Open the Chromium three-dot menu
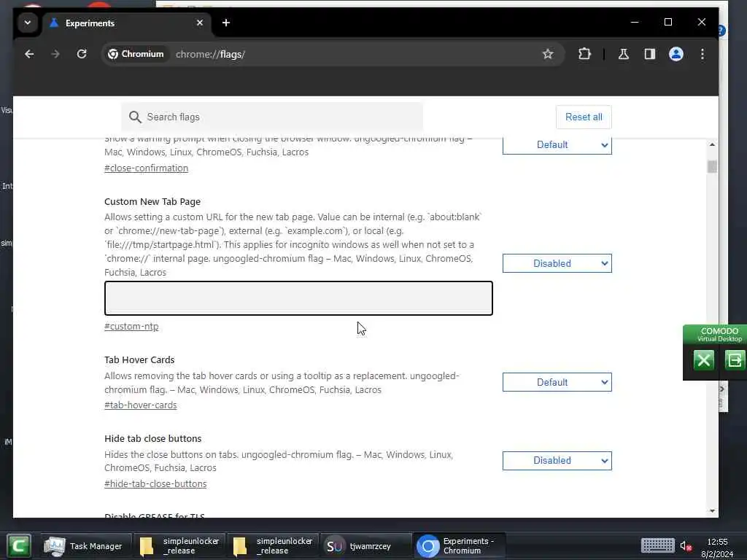 703,54
